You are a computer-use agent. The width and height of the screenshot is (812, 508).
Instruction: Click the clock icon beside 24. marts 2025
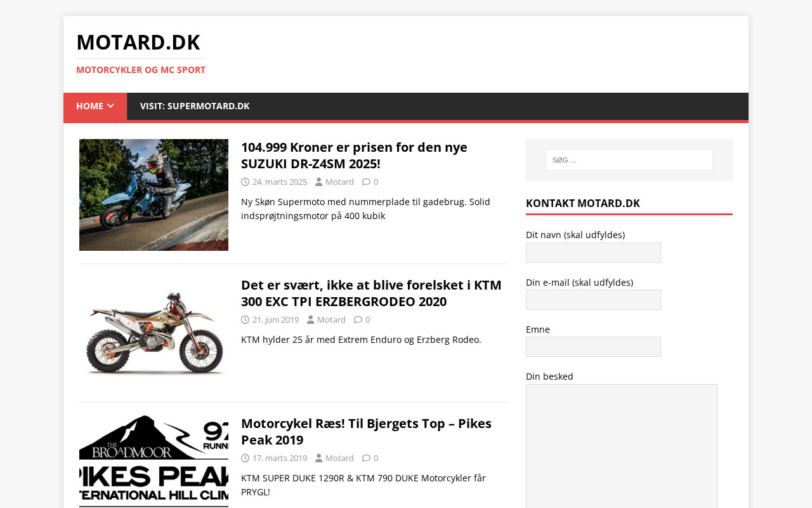[x=245, y=182]
